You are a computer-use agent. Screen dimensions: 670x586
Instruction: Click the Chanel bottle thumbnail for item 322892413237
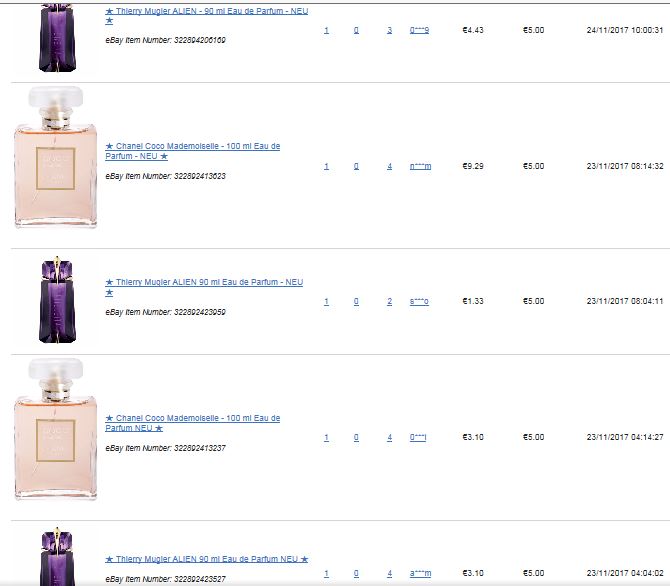pyautogui.click(x=56, y=429)
